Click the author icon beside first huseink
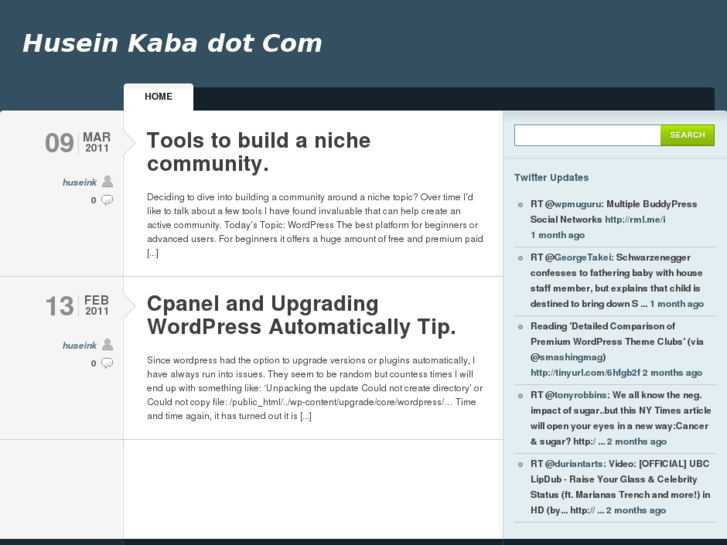Screen dimensions: 727x545 click(x=107, y=181)
